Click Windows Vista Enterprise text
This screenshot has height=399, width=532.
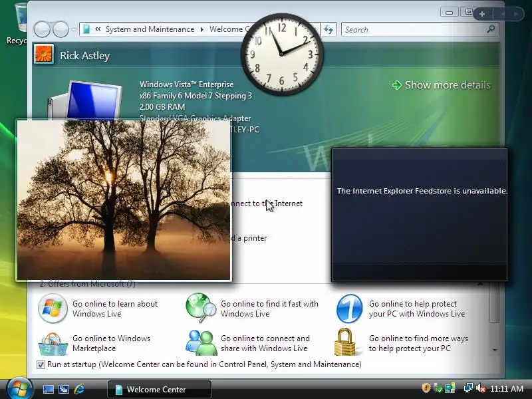187,84
